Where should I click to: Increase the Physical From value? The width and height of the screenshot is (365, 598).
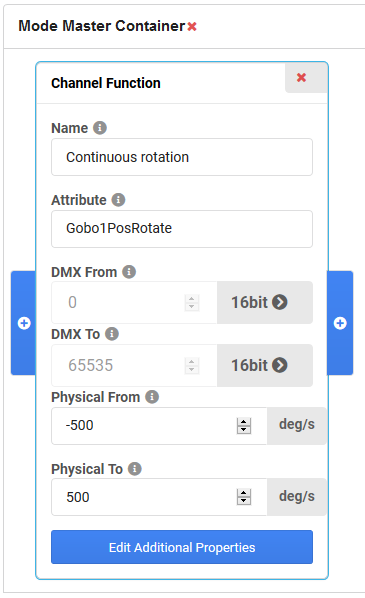pos(244,422)
